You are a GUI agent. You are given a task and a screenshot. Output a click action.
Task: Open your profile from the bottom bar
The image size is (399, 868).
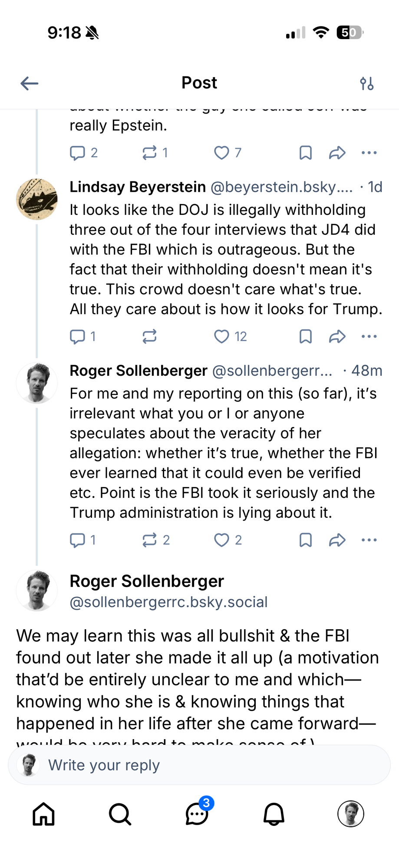tap(350, 814)
